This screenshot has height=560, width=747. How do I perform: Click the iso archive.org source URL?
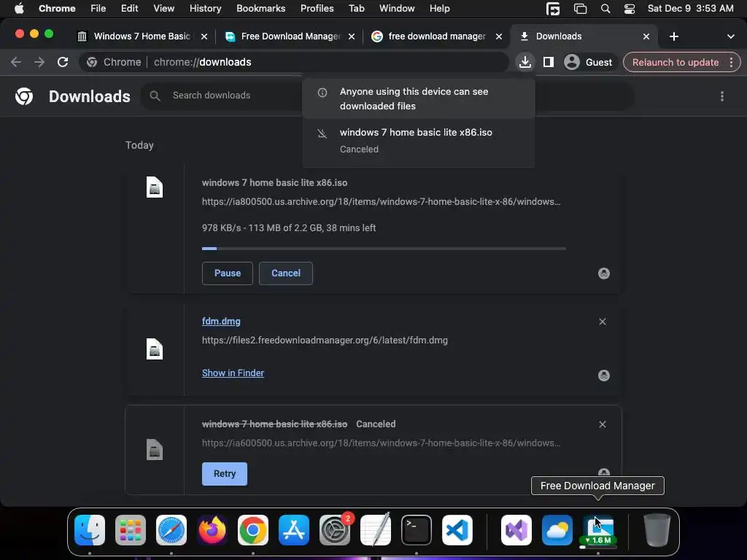(381, 201)
